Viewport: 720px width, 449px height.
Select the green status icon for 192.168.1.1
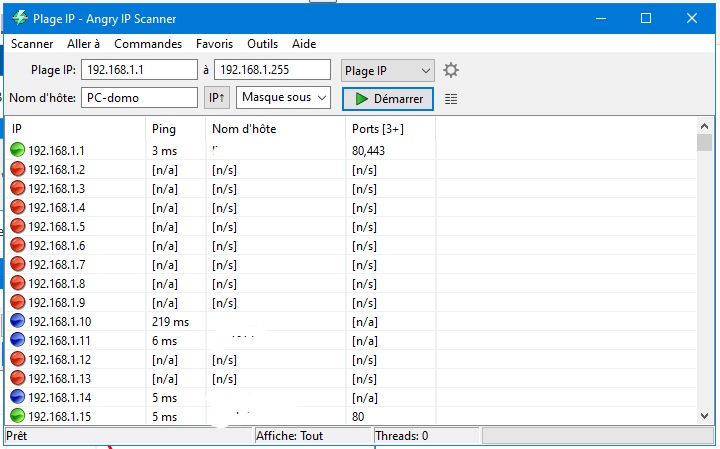[17, 150]
